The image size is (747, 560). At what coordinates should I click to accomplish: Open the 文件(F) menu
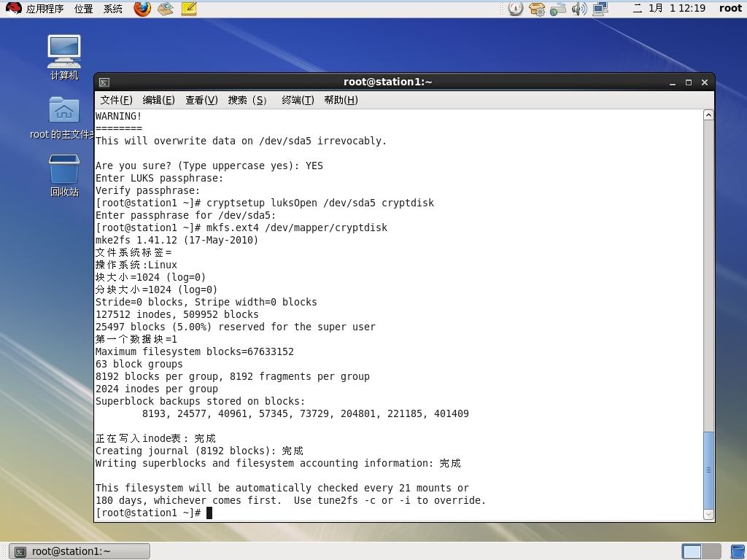tap(116, 100)
